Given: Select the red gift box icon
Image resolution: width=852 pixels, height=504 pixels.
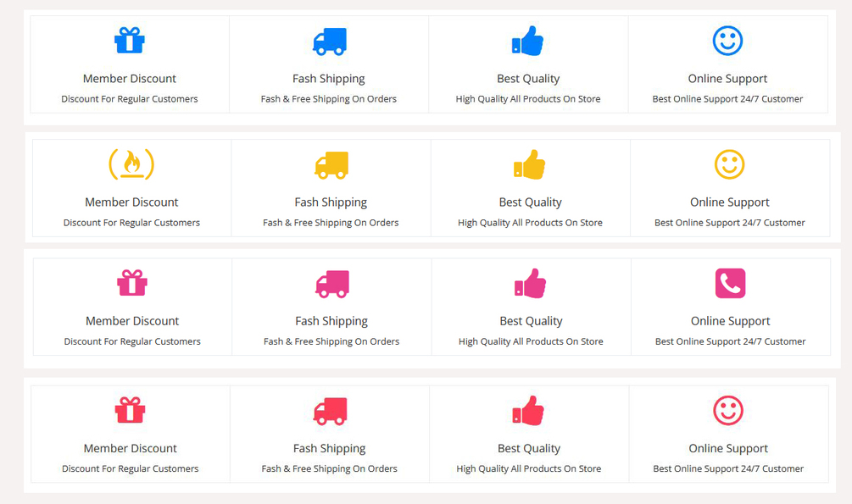Looking at the screenshot, I should [x=130, y=410].
